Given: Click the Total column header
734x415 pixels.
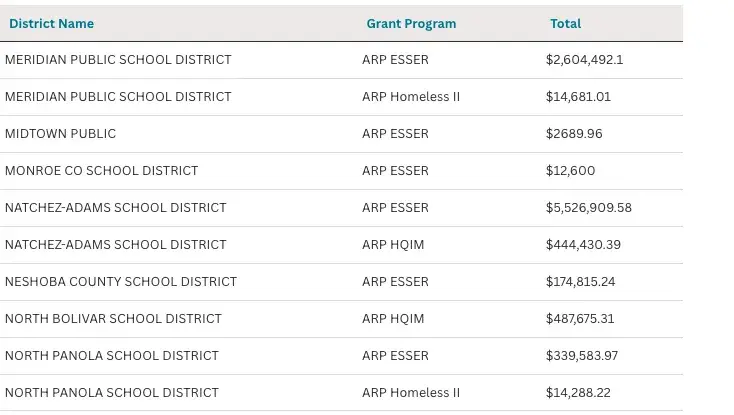Looking at the screenshot, I should (565, 23).
